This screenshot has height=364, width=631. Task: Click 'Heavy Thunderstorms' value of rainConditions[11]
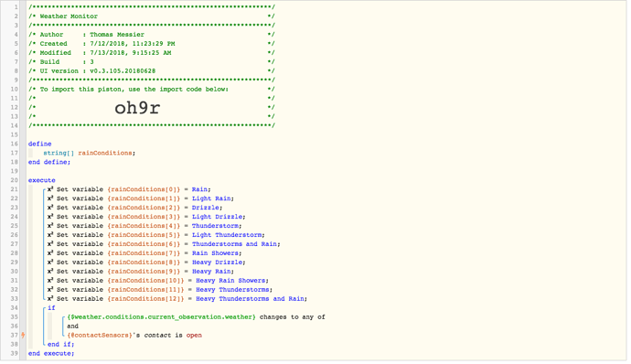click(x=232, y=290)
